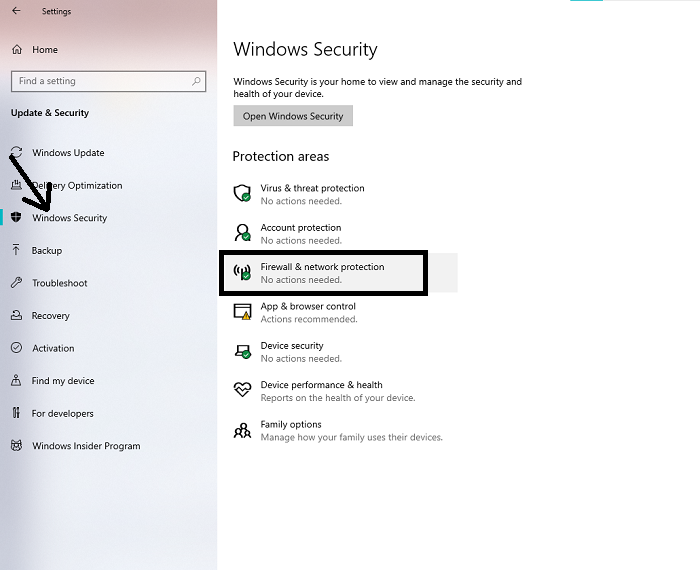700x570 pixels.
Task: Select Windows Update in sidebar
Action: coord(68,153)
